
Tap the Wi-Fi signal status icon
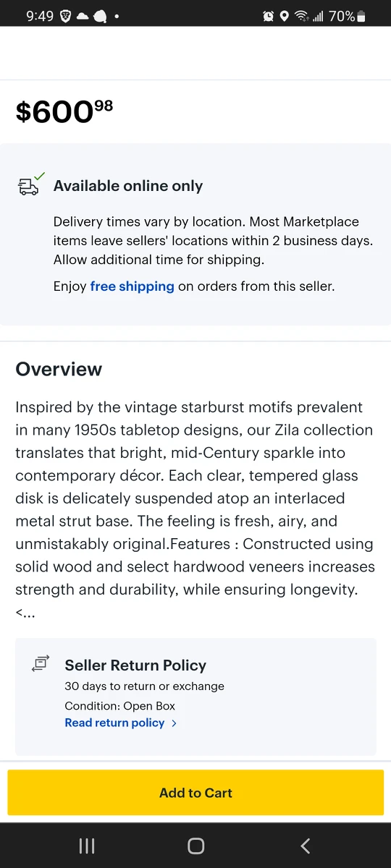tap(301, 16)
